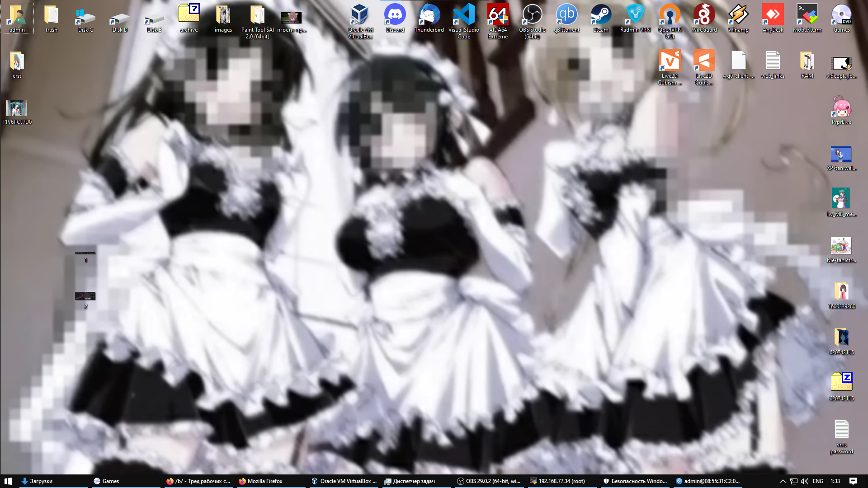Select the Tw_ME_me... image file
Screen dimensions: 868x488
(x=842, y=202)
